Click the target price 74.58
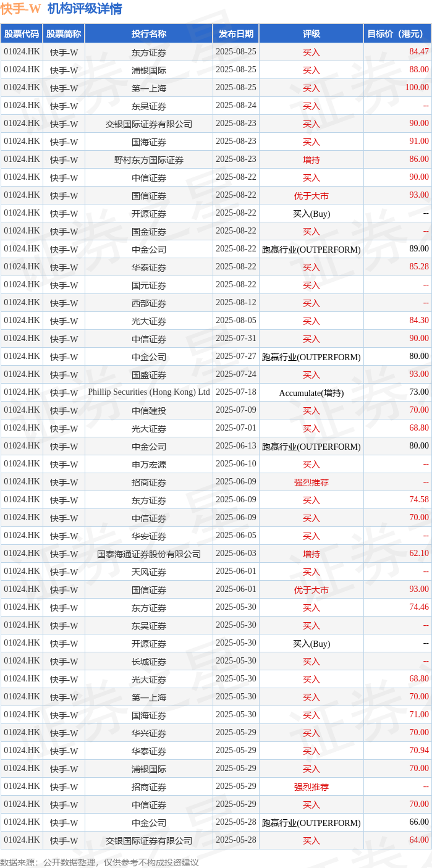Screen dimensions: 432x868 [x=418, y=500]
